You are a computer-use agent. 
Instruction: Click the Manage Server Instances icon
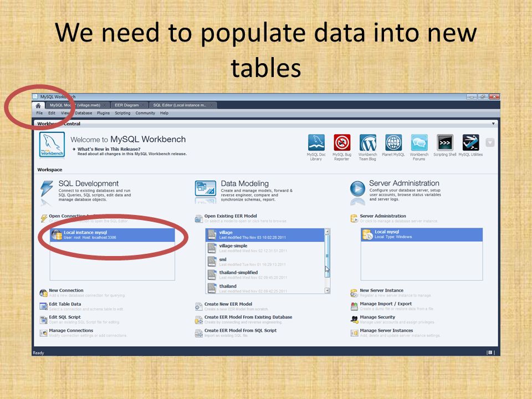coord(354,333)
